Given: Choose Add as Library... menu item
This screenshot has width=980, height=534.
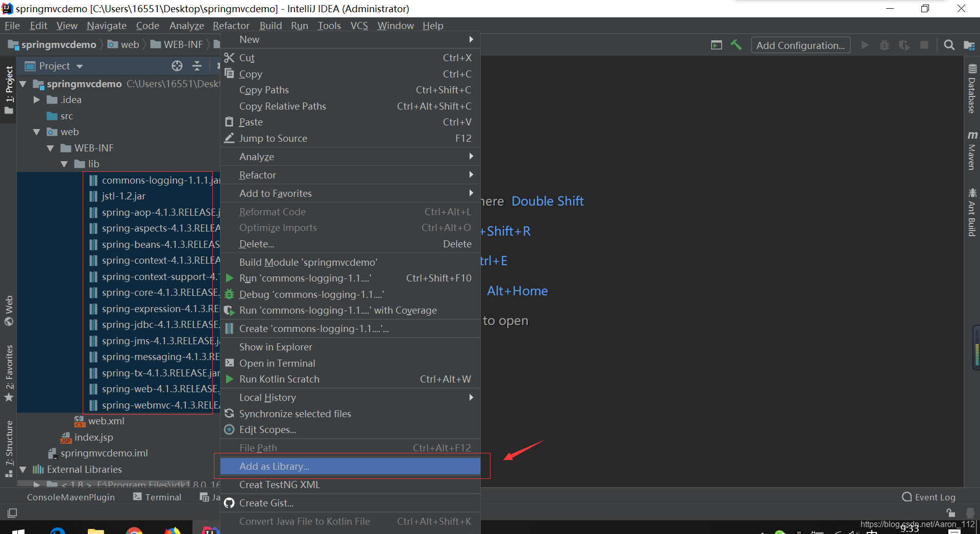Looking at the screenshot, I should tap(350, 466).
